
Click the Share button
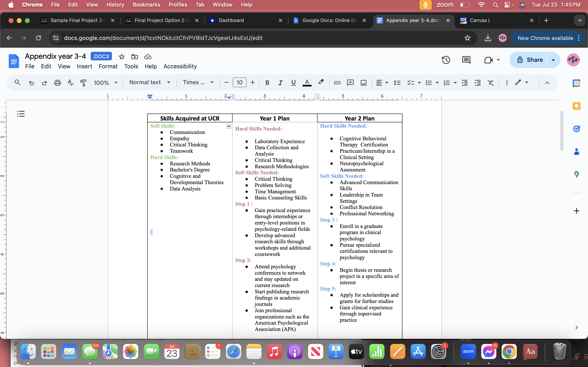[x=530, y=60]
